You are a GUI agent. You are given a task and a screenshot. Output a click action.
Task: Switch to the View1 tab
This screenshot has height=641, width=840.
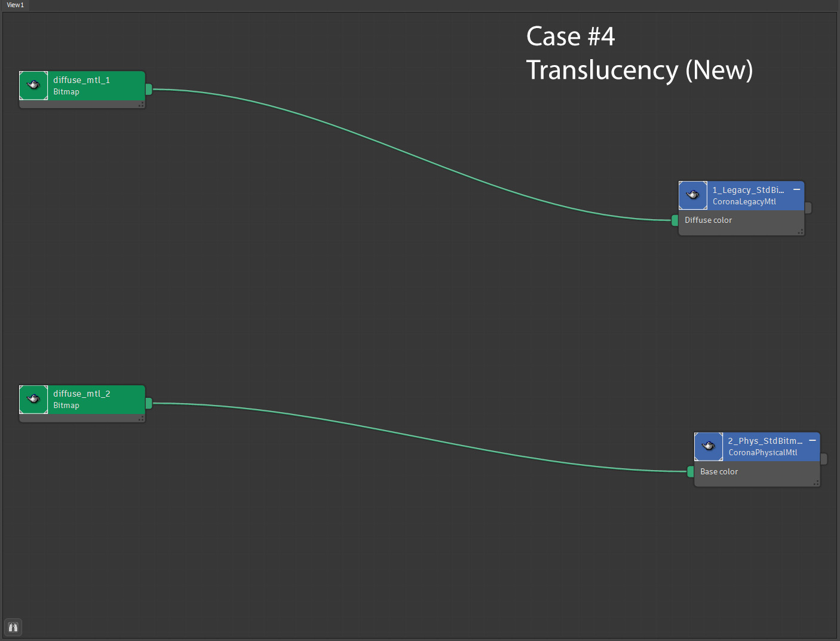click(x=16, y=5)
